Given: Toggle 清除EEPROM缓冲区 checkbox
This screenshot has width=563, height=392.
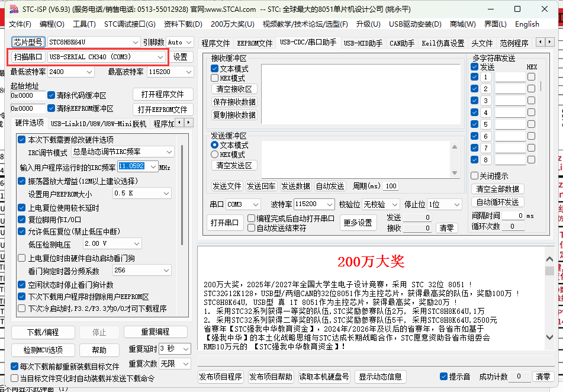Looking at the screenshot, I should (x=52, y=108).
